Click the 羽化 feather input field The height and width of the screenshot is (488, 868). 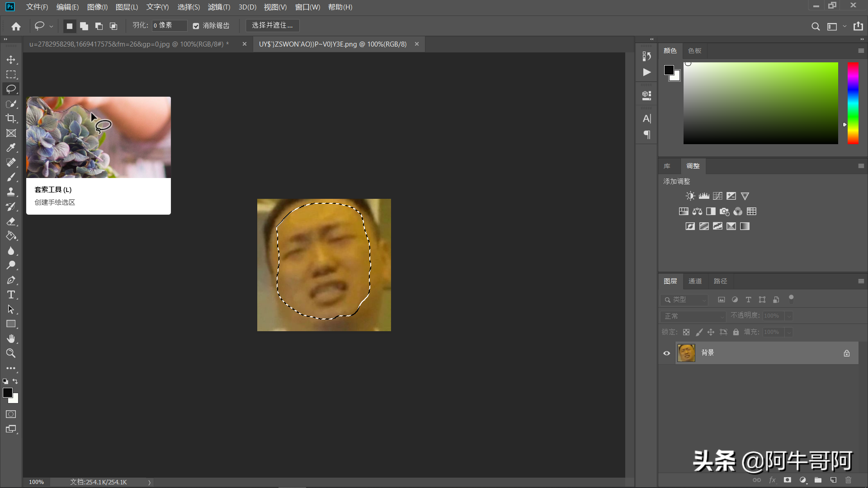tap(169, 25)
